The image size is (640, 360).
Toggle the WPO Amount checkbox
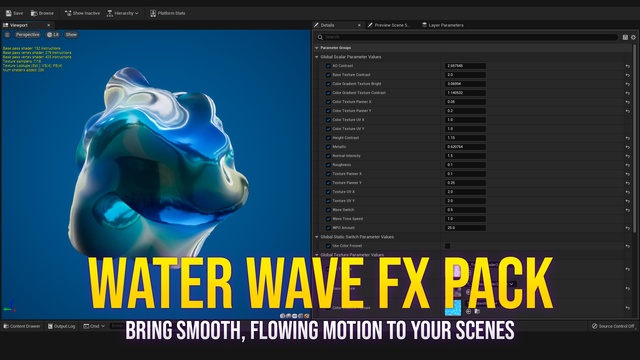(328, 228)
